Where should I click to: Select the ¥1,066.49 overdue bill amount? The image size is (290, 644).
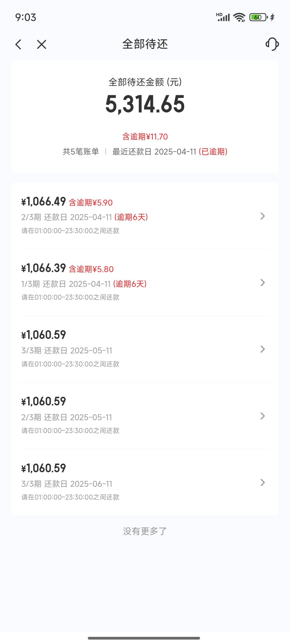[44, 202]
